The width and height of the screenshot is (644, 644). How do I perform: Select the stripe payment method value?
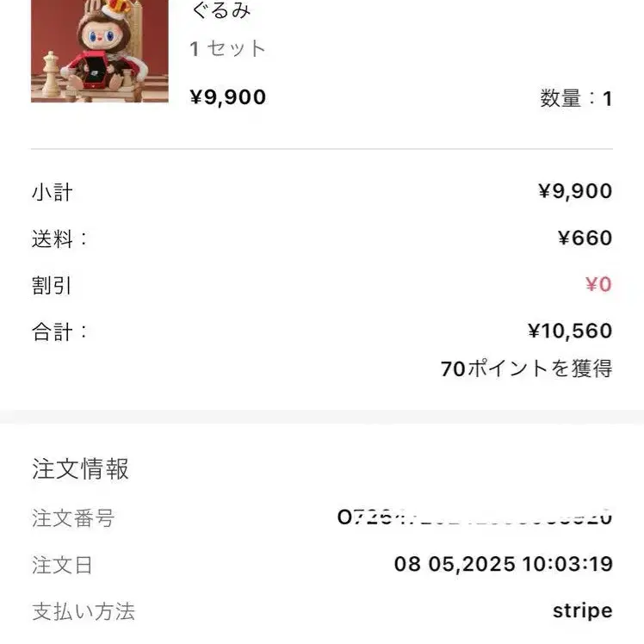(x=583, y=611)
